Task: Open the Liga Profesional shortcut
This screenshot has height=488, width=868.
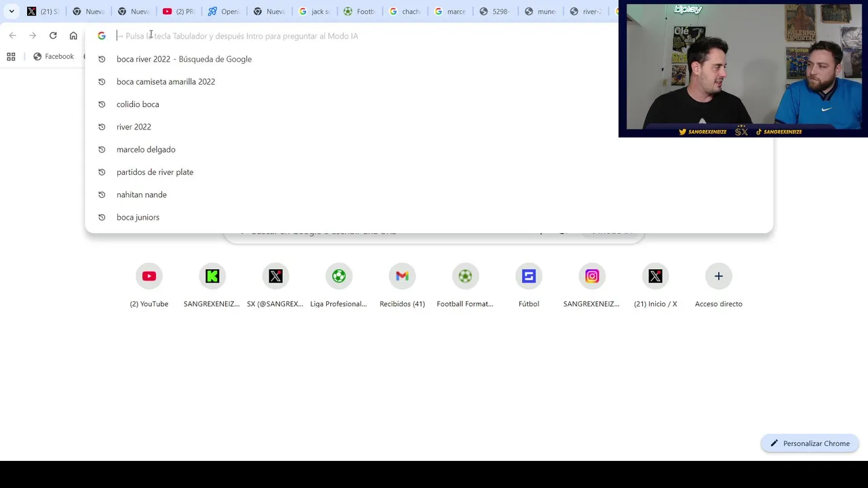Action: (x=338, y=276)
